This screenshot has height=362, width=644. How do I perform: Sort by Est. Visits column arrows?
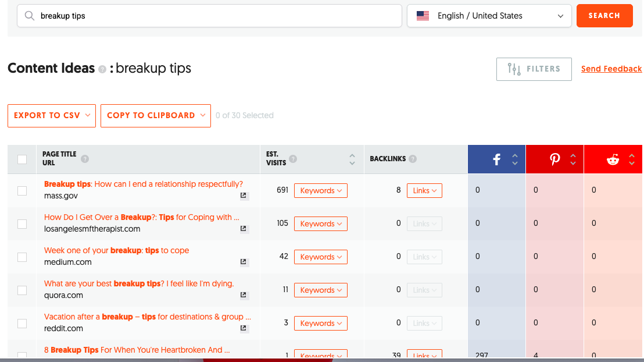[352, 159]
